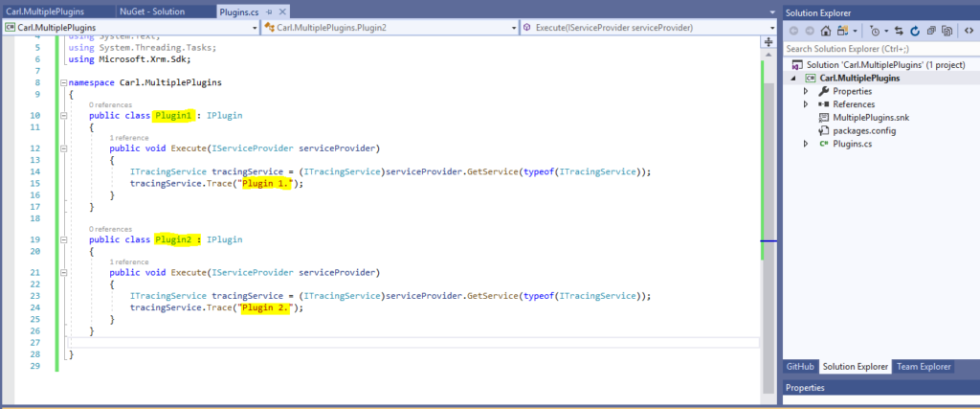980x409 pixels.
Task: Click the packages.config file icon
Action: (824, 130)
